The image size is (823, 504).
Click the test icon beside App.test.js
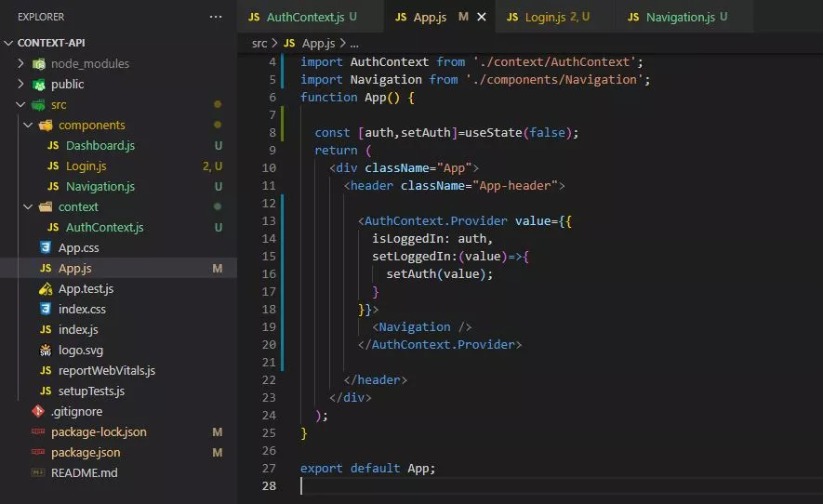[x=46, y=289]
